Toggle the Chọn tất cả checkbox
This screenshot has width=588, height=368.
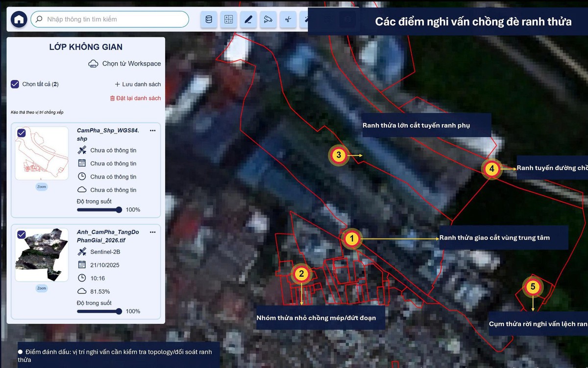15,84
